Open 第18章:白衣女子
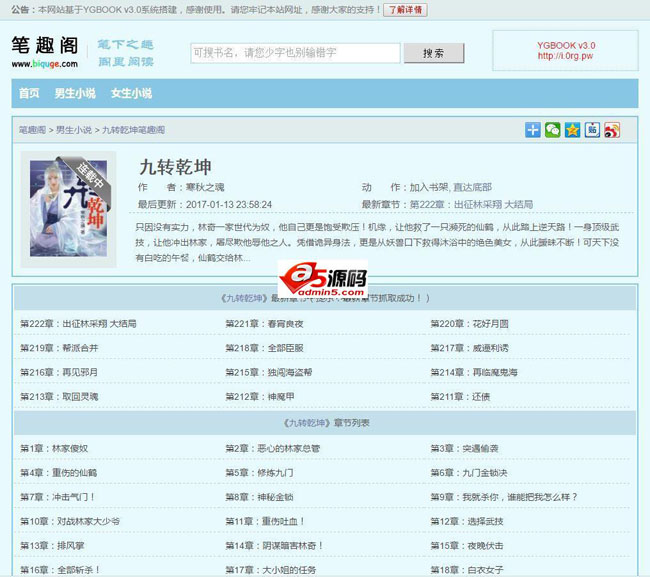Image resolution: width=650 pixels, height=577 pixels. click(x=467, y=570)
